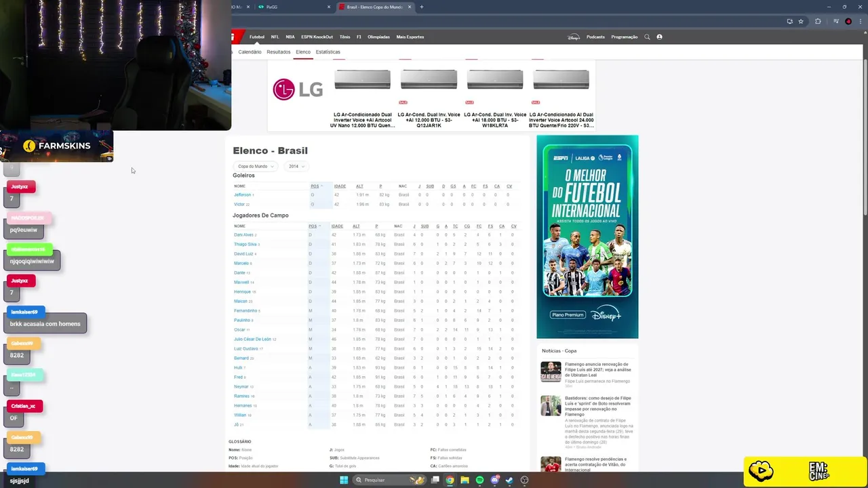
Task: Open the ESPN site search icon
Action: [647, 37]
